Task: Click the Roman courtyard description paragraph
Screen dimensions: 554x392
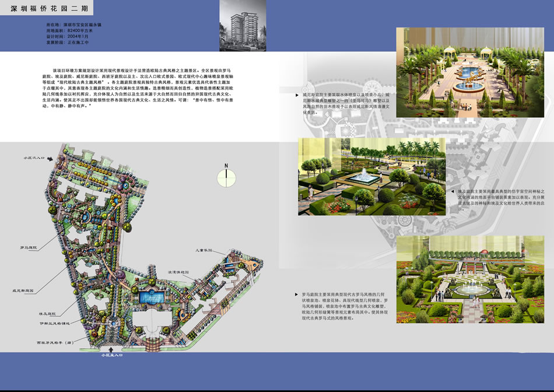Action: (345, 306)
